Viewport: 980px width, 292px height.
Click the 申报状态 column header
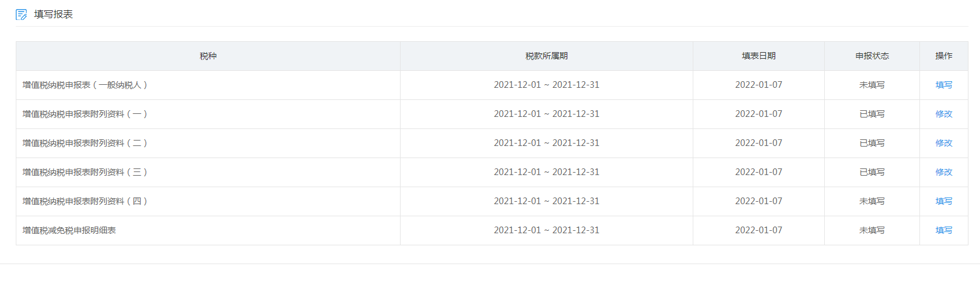coord(872,56)
